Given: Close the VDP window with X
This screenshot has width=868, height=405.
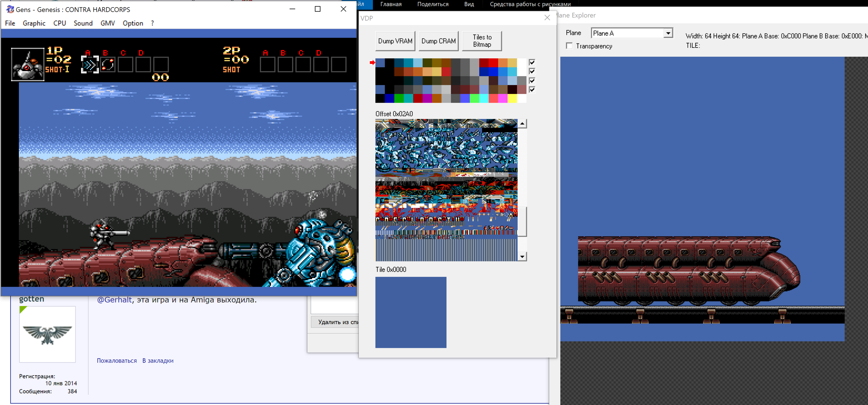Looking at the screenshot, I should point(547,18).
